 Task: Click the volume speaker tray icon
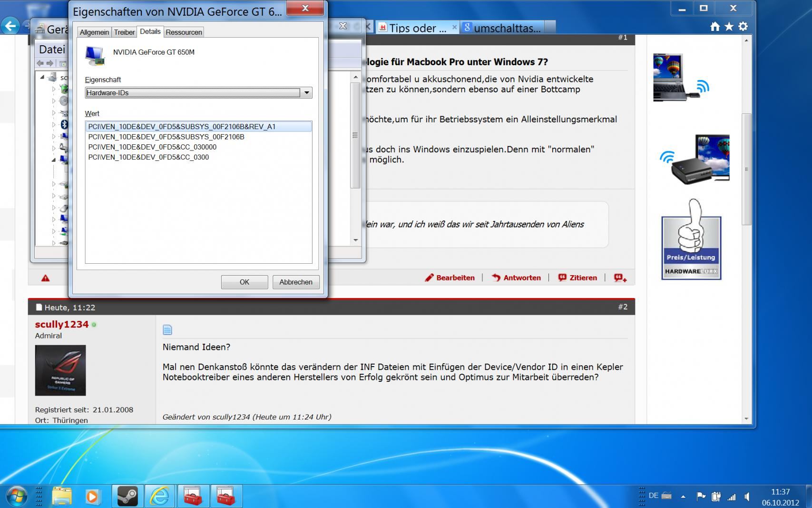[x=747, y=497]
